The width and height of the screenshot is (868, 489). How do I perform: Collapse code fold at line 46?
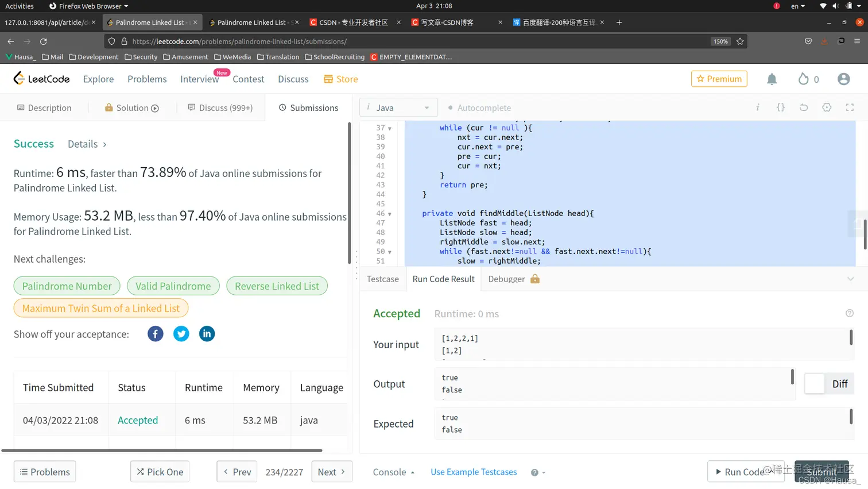tap(390, 214)
